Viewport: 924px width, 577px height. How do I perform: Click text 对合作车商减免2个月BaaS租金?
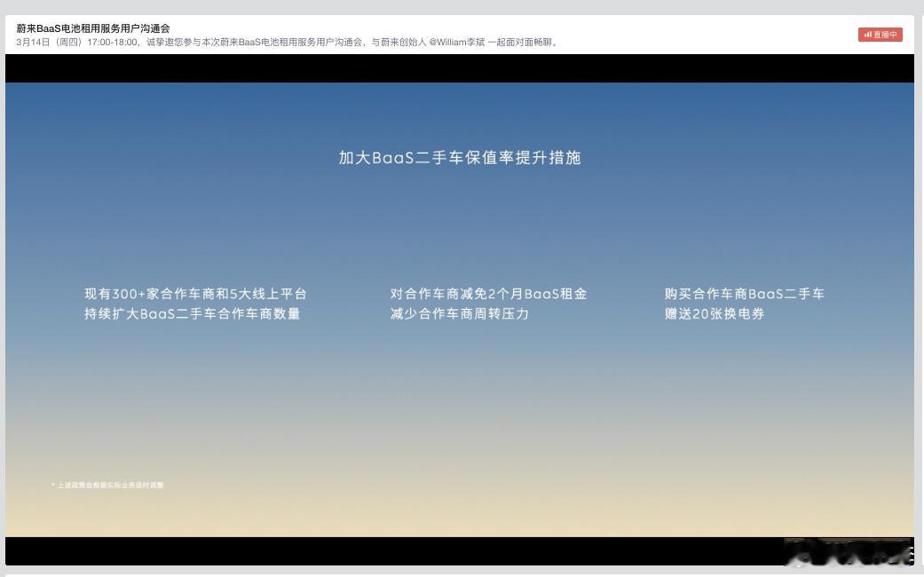click(x=488, y=294)
